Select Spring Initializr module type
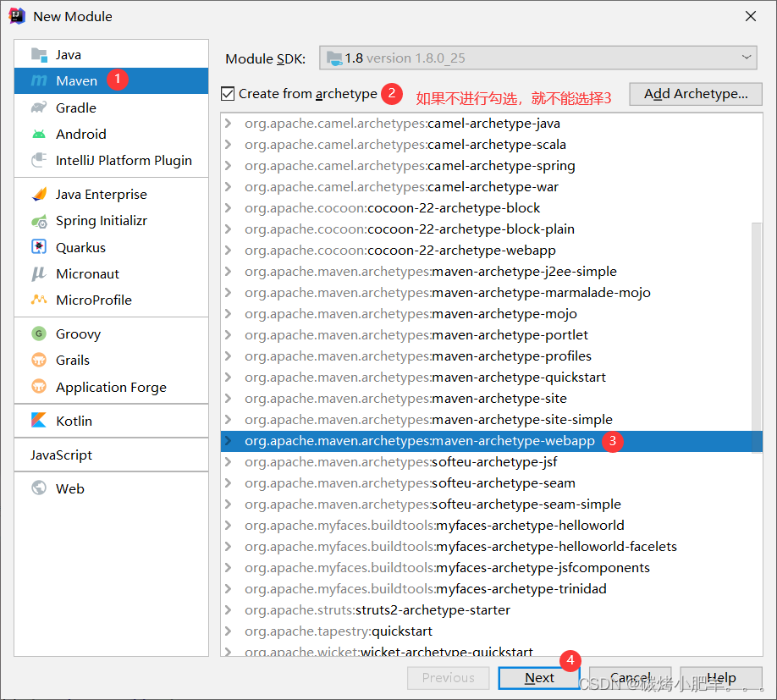 [112, 221]
